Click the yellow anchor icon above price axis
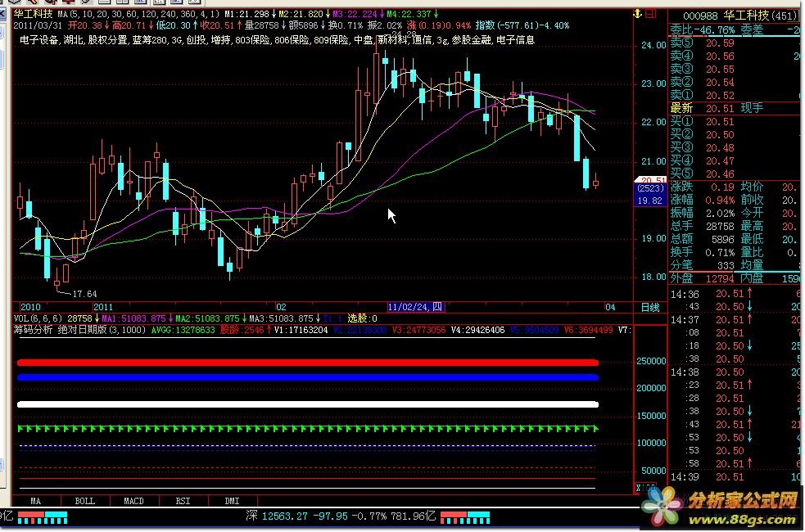 (x=637, y=14)
